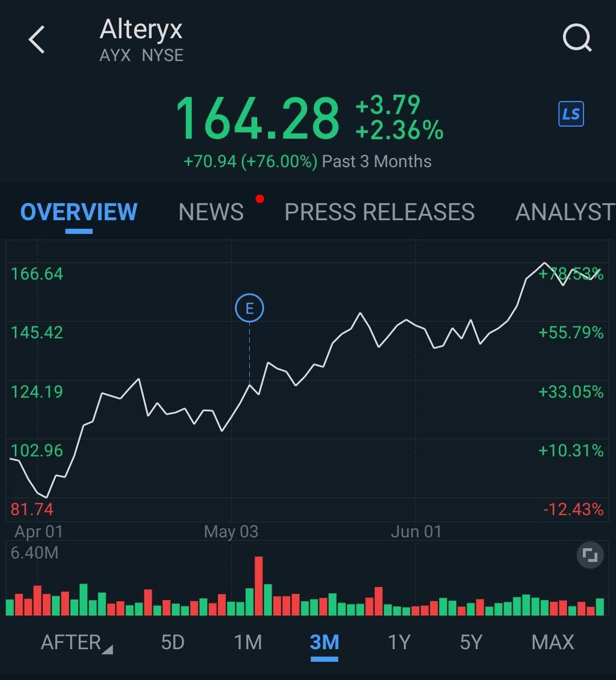
Task: Tap the 166.64 axis label
Action: [37, 274]
